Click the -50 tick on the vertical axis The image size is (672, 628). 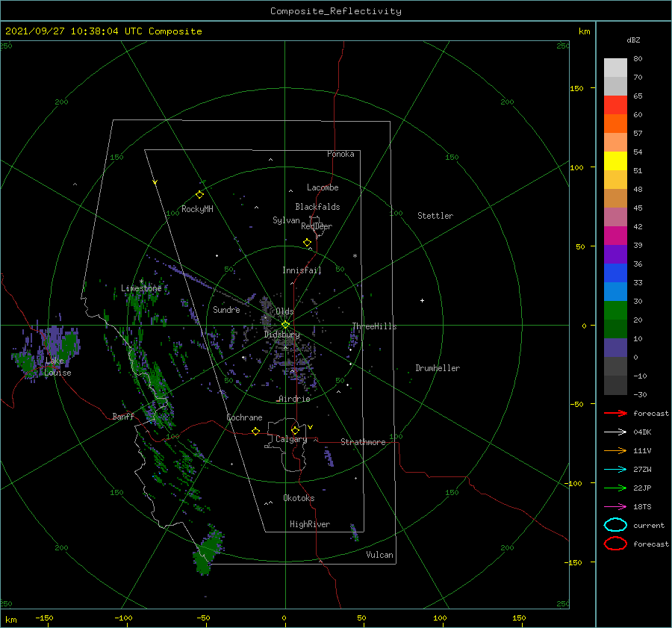[x=576, y=404]
